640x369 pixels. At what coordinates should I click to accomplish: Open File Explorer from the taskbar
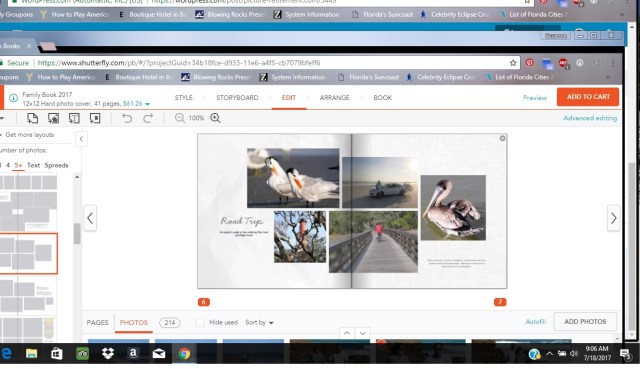point(31,353)
